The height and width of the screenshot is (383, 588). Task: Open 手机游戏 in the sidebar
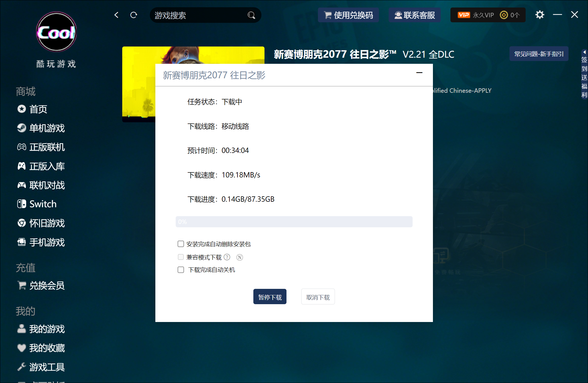point(41,242)
